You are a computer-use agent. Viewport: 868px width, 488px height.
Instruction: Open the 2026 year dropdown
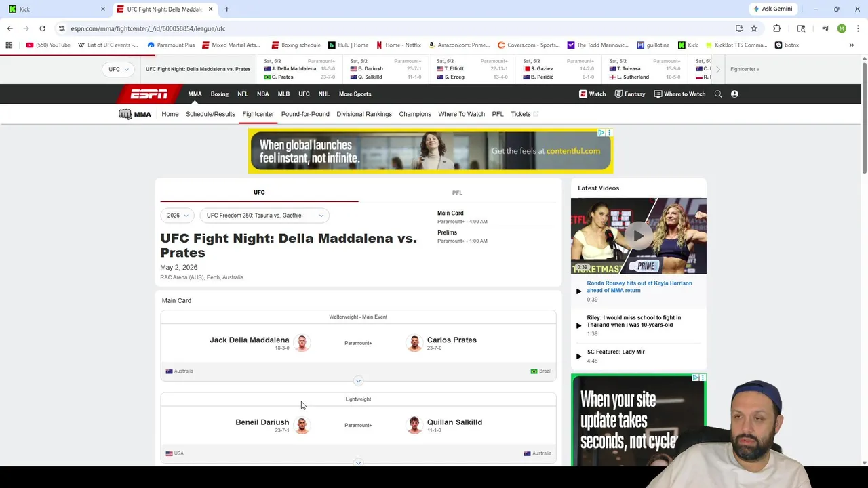[177, 216]
